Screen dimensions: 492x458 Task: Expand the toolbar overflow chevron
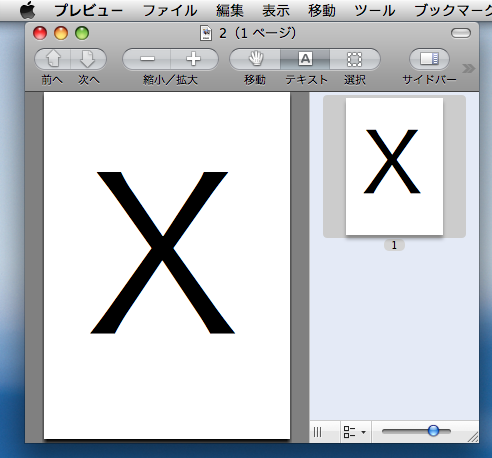pos(469,69)
